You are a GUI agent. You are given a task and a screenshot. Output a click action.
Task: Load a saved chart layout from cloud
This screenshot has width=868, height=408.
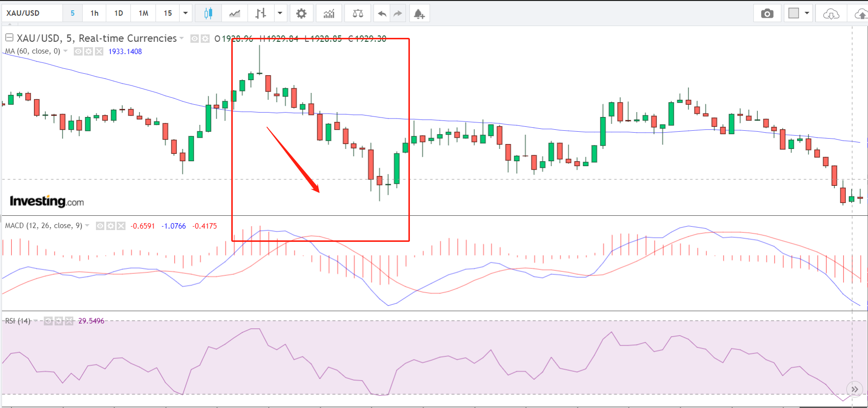(831, 13)
